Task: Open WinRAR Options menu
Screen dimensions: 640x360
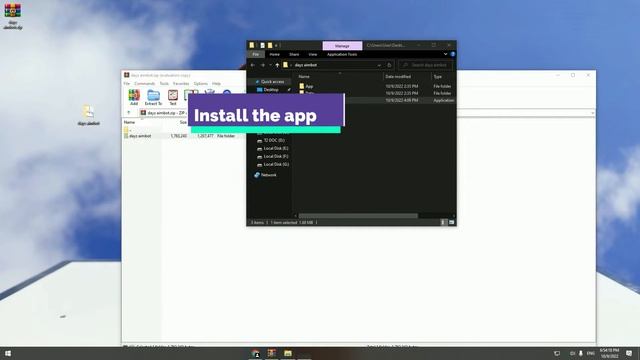Action: click(200, 83)
